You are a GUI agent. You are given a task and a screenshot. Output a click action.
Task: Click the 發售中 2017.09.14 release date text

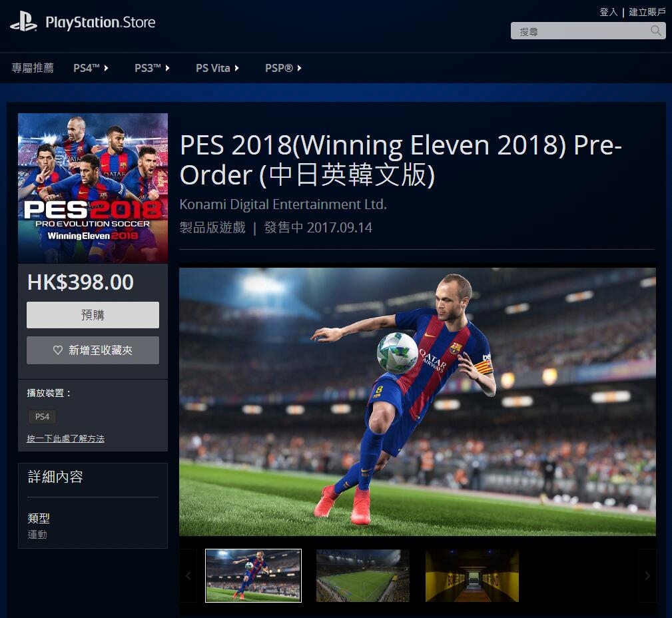tap(318, 228)
